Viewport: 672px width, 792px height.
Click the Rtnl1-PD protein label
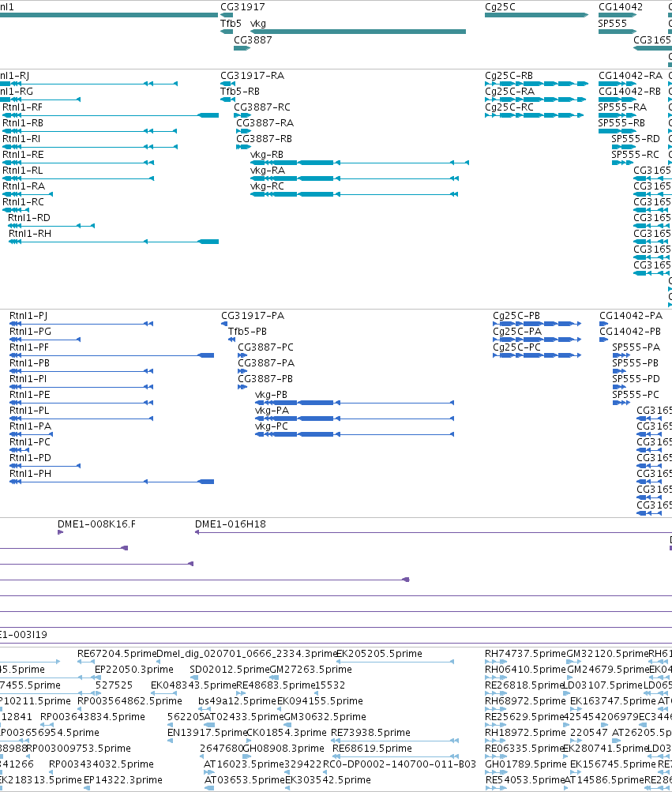(x=30, y=458)
